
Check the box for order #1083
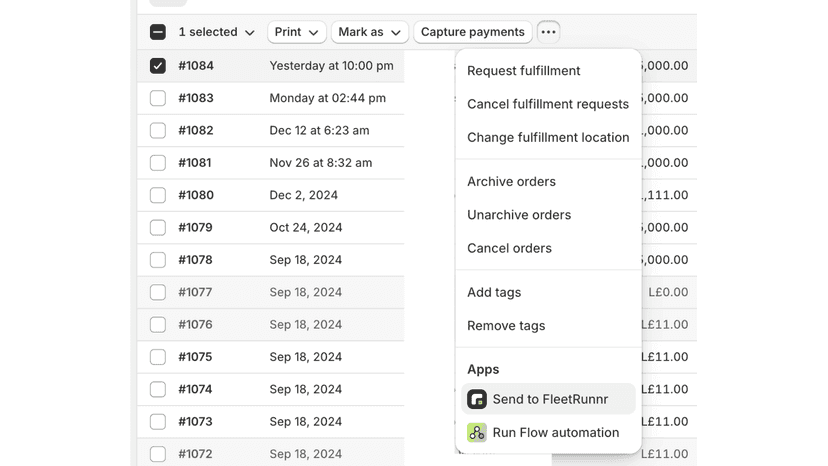click(157, 98)
